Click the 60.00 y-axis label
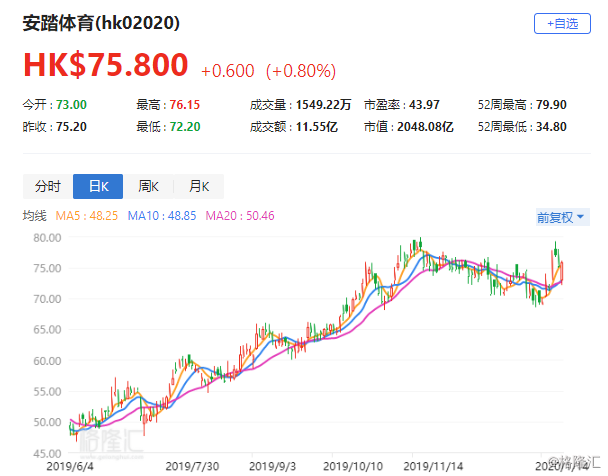608x476 pixels. tap(47, 361)
